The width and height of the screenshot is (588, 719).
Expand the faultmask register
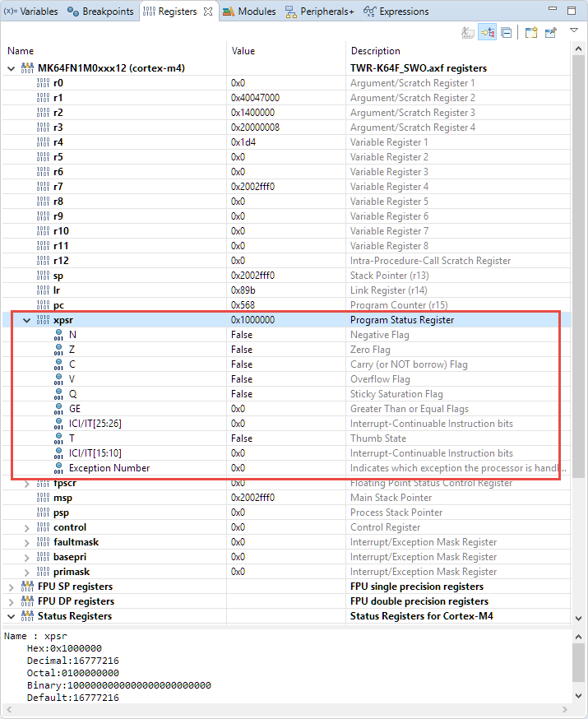tap(26, 542)
